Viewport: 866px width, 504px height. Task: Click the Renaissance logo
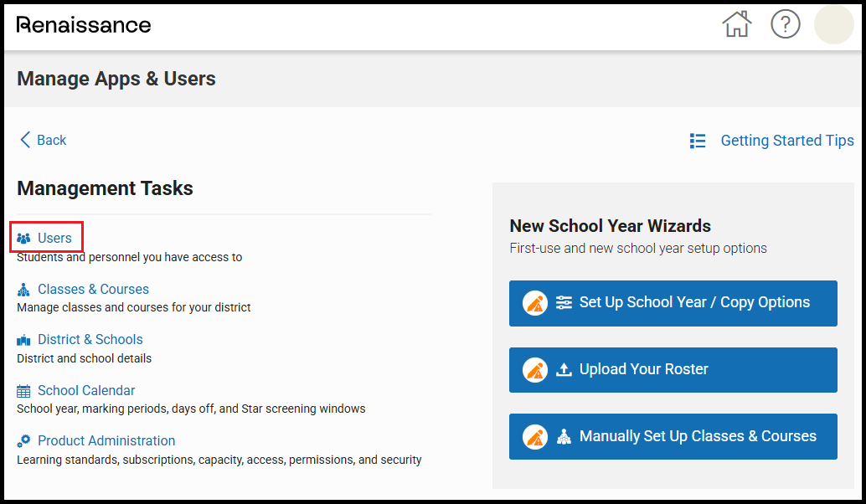point(84,25)
